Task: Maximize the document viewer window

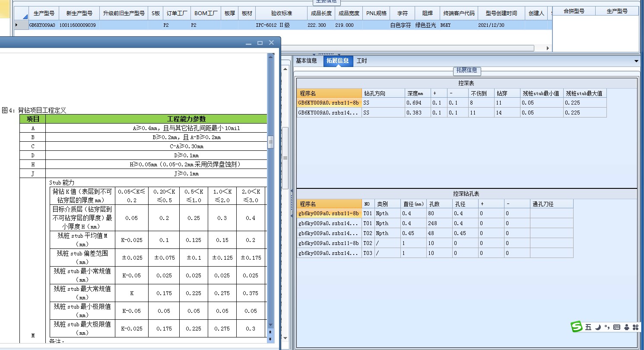Action: 260,43
